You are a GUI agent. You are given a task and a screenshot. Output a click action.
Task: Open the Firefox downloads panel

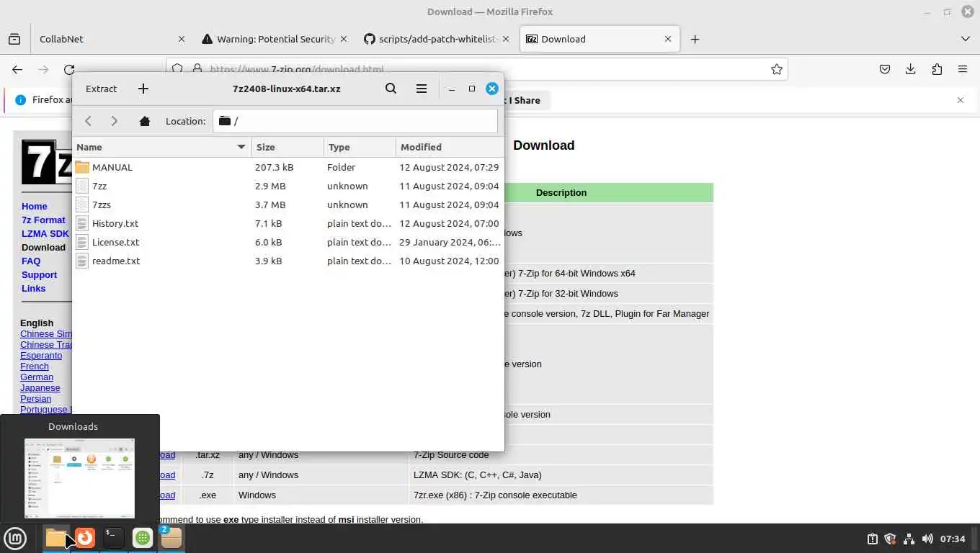click(911, 69)
